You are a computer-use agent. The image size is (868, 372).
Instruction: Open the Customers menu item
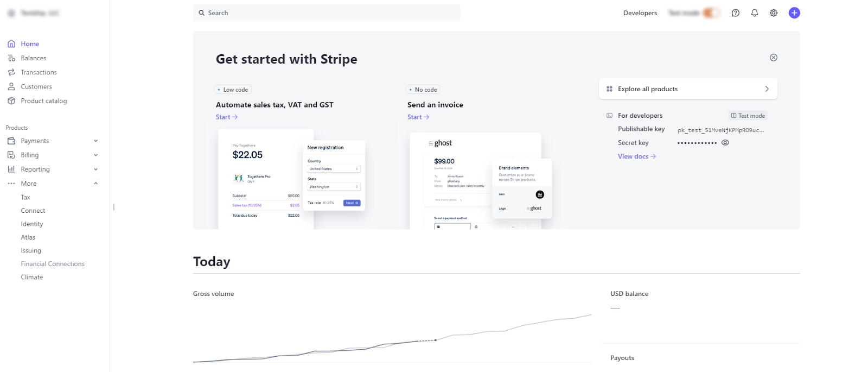tap(36, 86)
